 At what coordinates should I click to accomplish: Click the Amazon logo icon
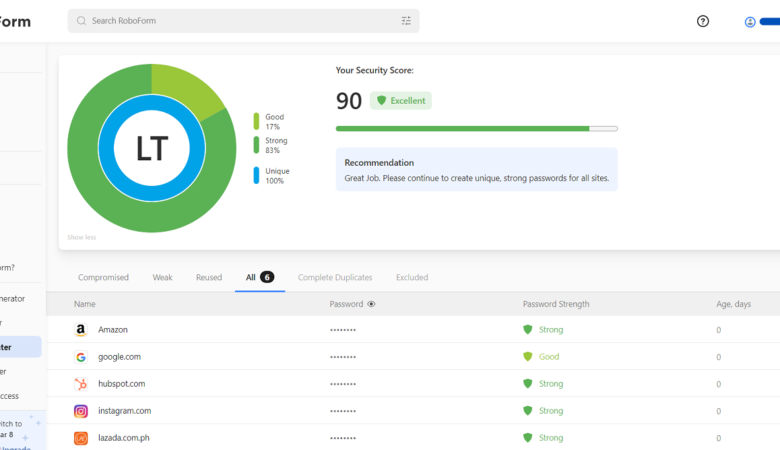[81, 330]
